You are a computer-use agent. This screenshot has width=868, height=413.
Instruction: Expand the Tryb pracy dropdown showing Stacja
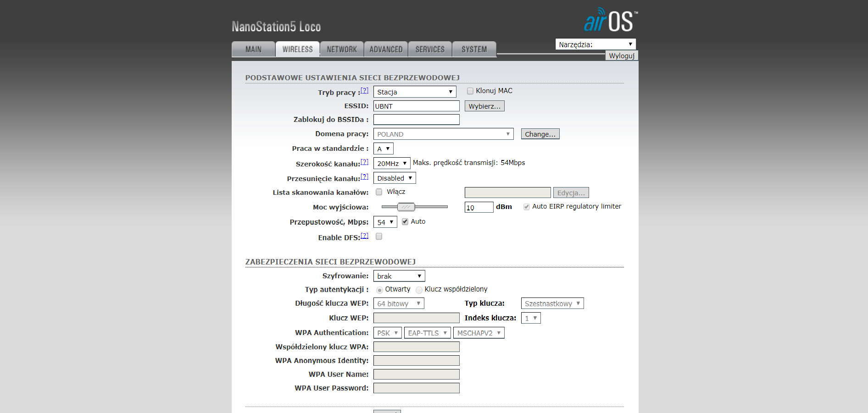415,92
